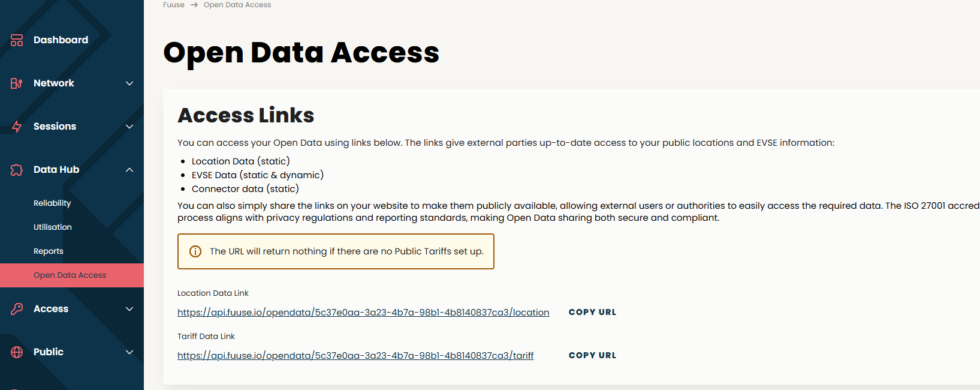Expand the Access menu chevron
The image size is (980, 390).
pyautogui.click(x=129, y=309)
